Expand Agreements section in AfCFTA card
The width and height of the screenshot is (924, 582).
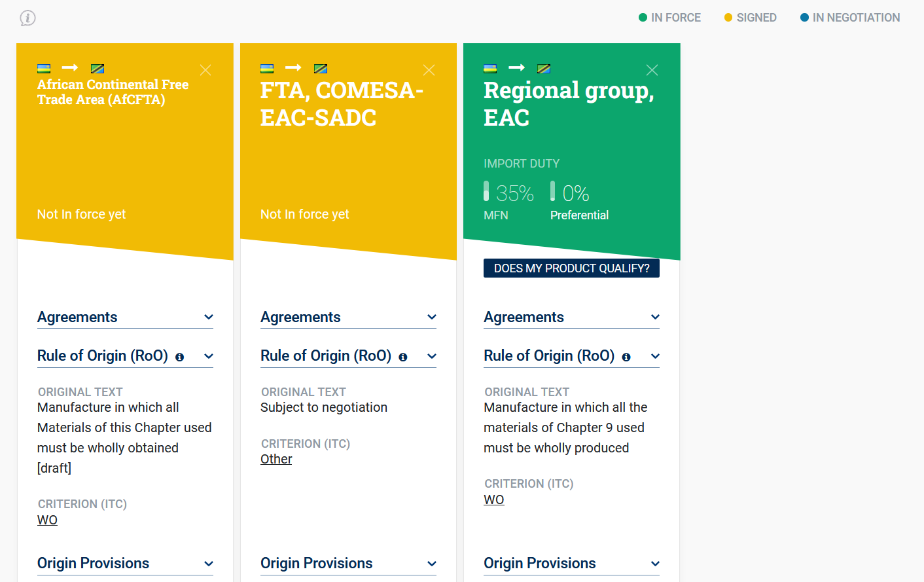[209, 318]
